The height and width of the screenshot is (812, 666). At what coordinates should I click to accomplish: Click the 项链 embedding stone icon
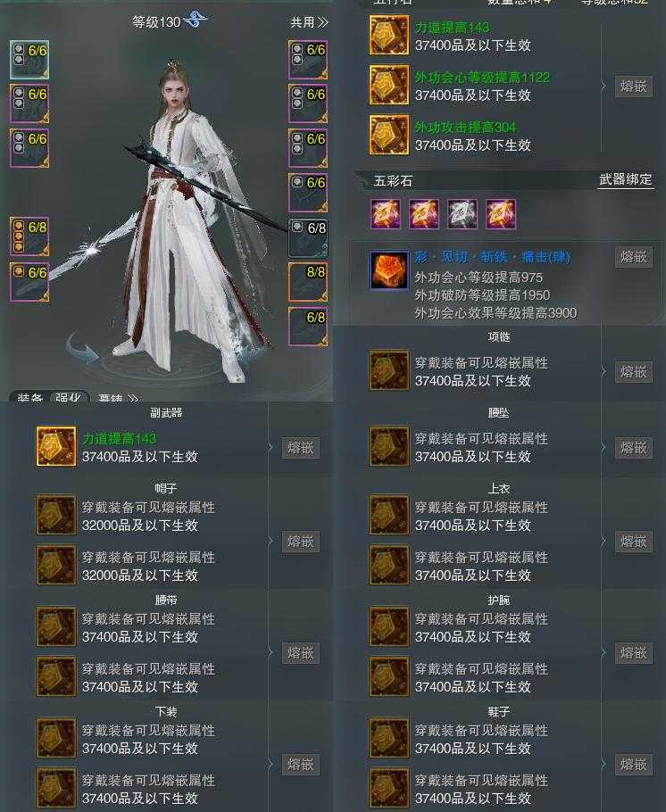point(388,371)
